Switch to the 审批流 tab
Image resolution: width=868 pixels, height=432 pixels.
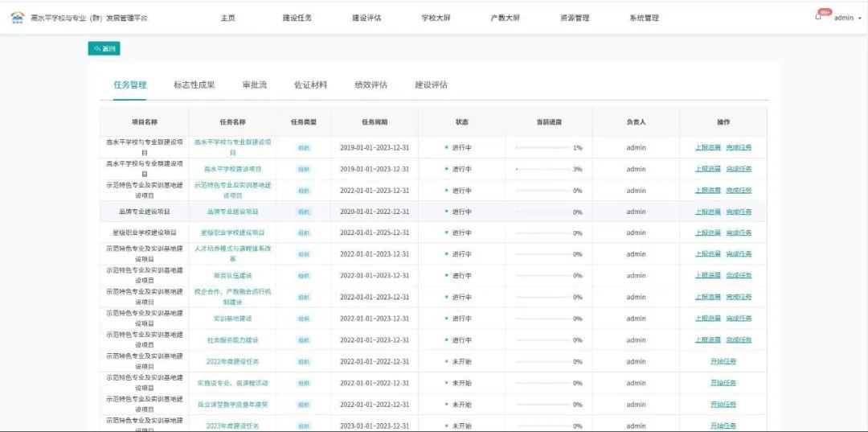click(255, 84)
